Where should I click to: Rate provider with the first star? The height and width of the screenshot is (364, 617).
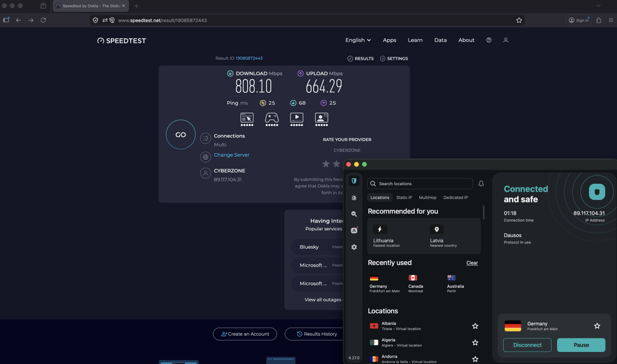pos(326,164)
